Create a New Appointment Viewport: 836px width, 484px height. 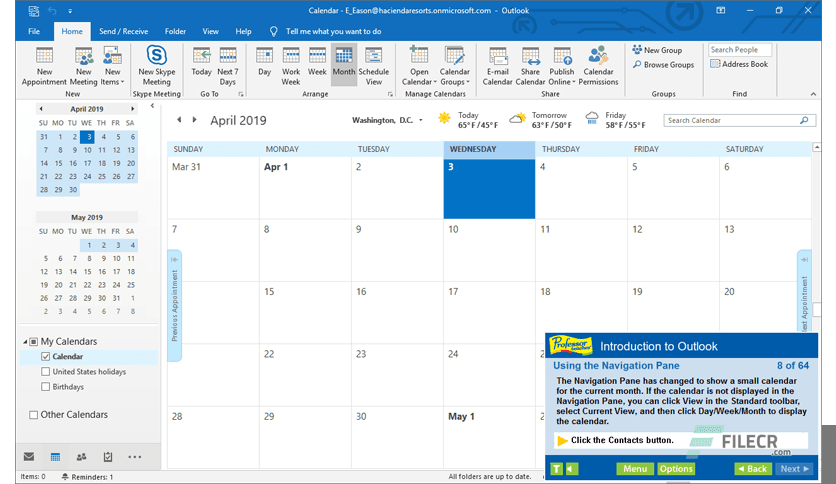(44, 66)
